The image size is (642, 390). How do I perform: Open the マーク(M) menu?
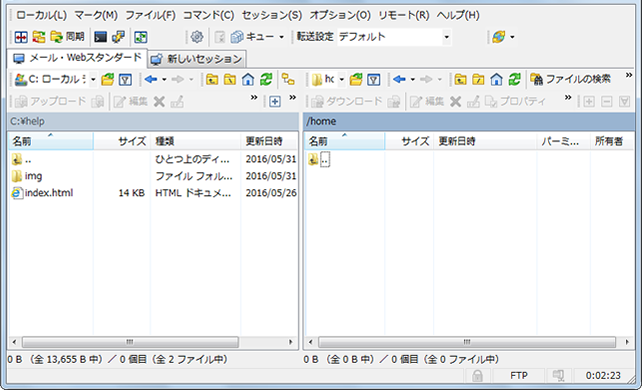(96, 16)
